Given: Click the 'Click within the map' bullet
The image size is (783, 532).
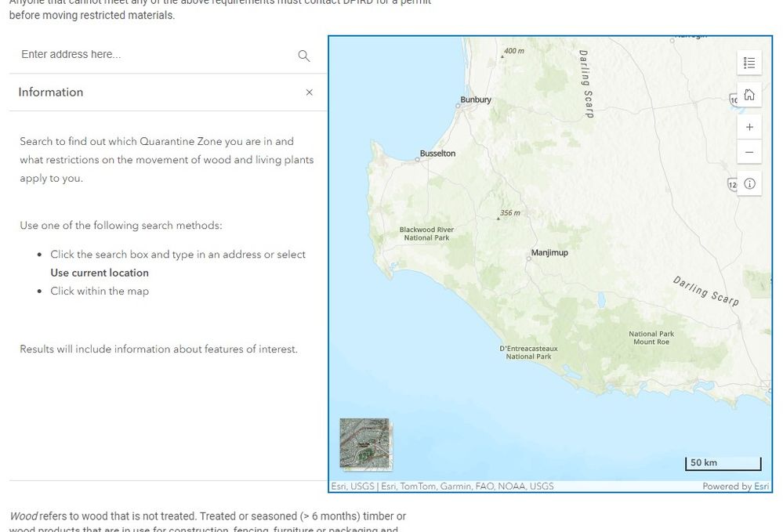Looking at the screenshot, I should point(100,291).
